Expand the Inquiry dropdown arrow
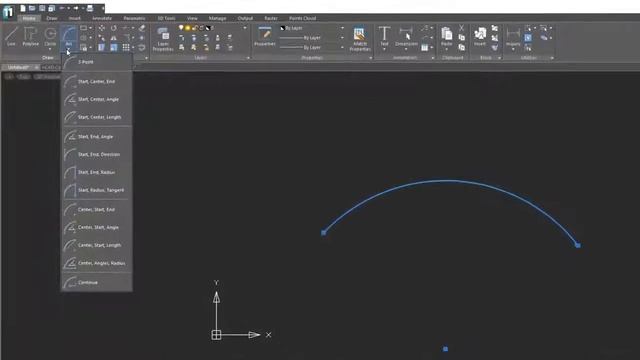The image size is (640, 360). click(513, 49)
